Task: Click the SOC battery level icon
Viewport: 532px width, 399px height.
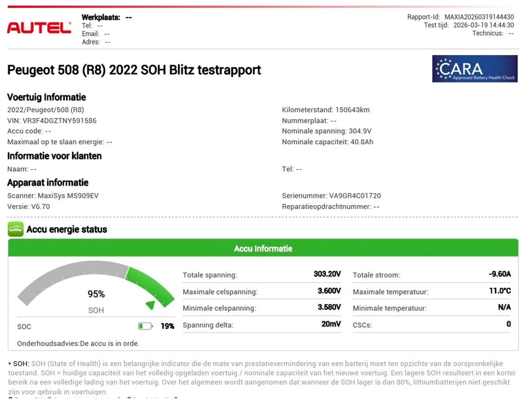Action: pyautogui.click(x=145, y=326)
